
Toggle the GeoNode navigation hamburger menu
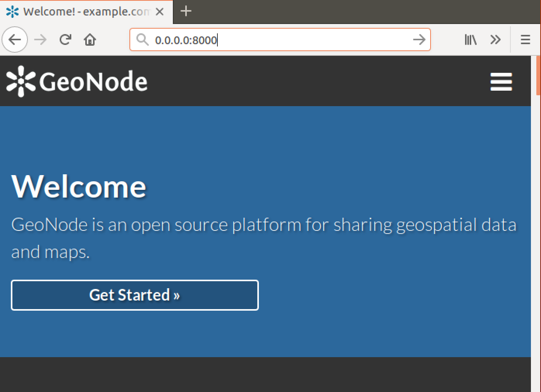501,82
